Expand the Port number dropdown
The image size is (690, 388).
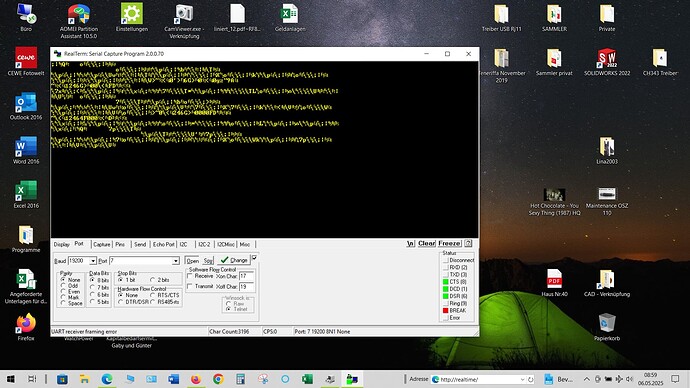click(x=176, y=261)
